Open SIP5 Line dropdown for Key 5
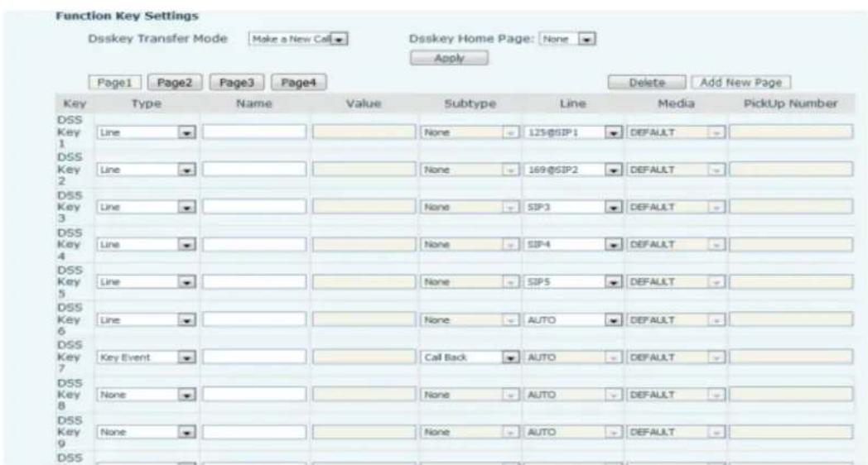The image size is (868, 465). tap(573, 282)
